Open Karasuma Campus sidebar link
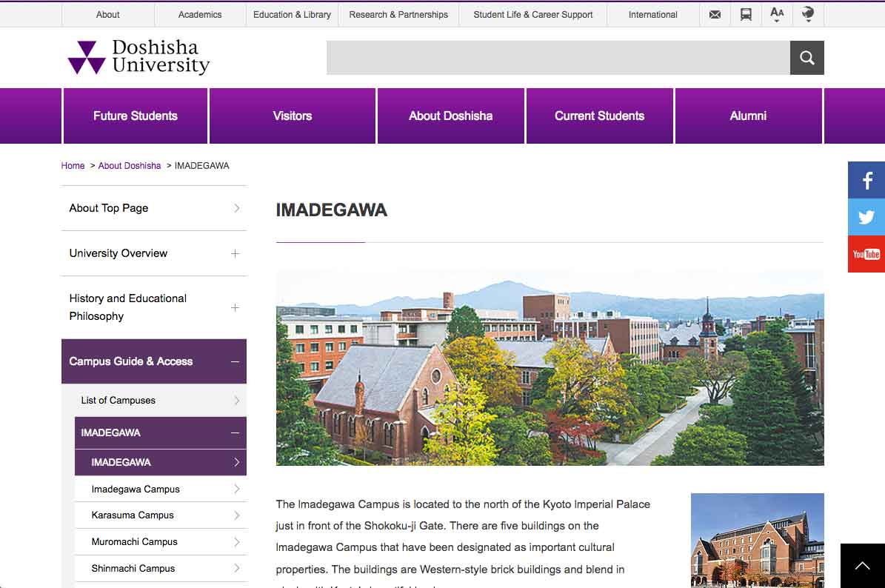The image size is (885, 588). [x=161, y=515]
